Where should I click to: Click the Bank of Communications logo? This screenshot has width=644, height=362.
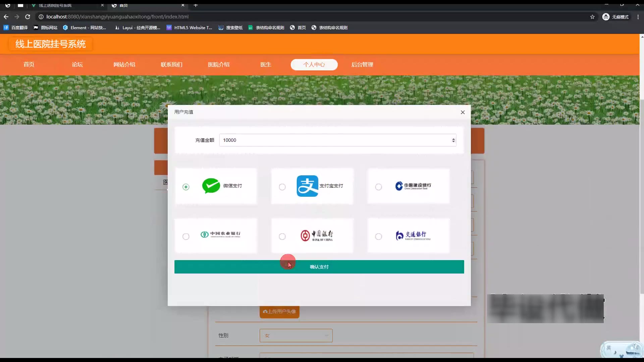pyautogui.click(x=413, y=236)
